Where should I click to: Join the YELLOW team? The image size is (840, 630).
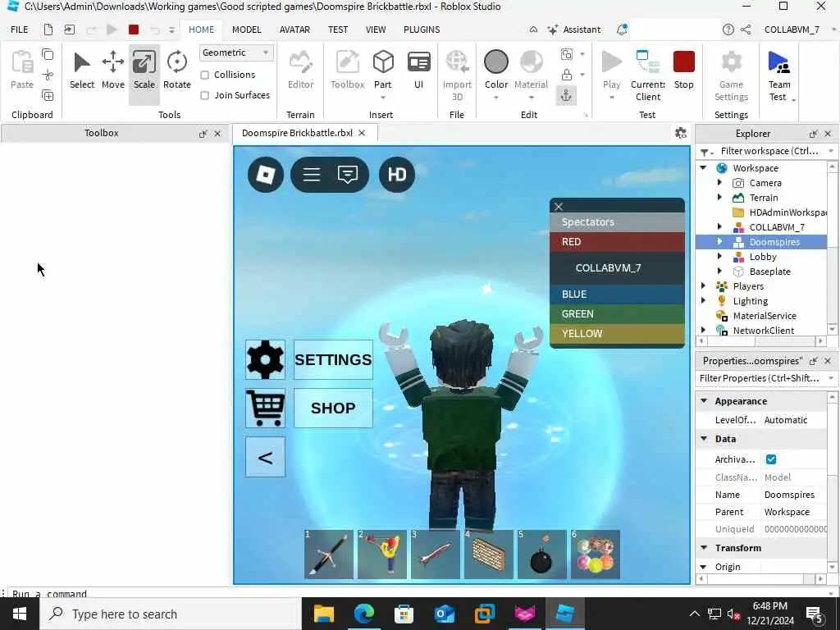point(617,334)
